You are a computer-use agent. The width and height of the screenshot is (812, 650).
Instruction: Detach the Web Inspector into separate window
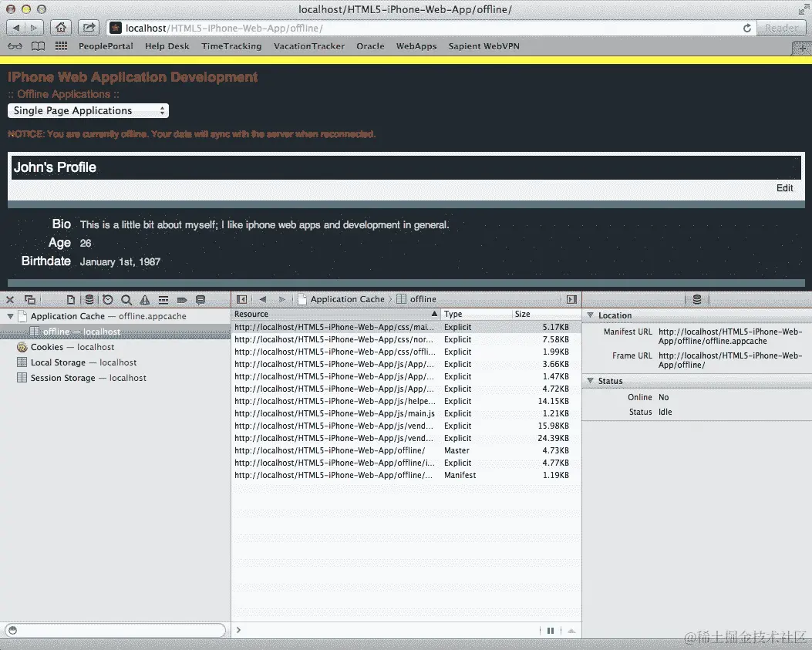pyautogui.click(x=30, y=299)
